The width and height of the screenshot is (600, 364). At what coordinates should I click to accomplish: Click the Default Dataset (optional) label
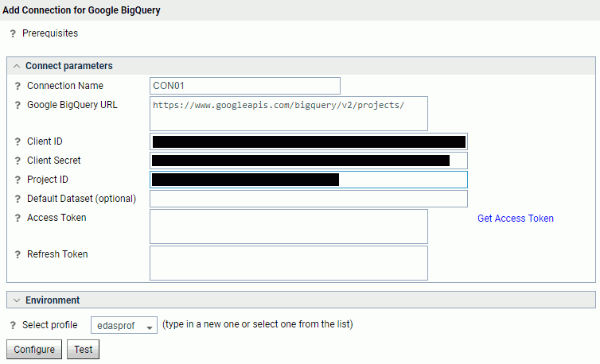[x=81, y=199]
